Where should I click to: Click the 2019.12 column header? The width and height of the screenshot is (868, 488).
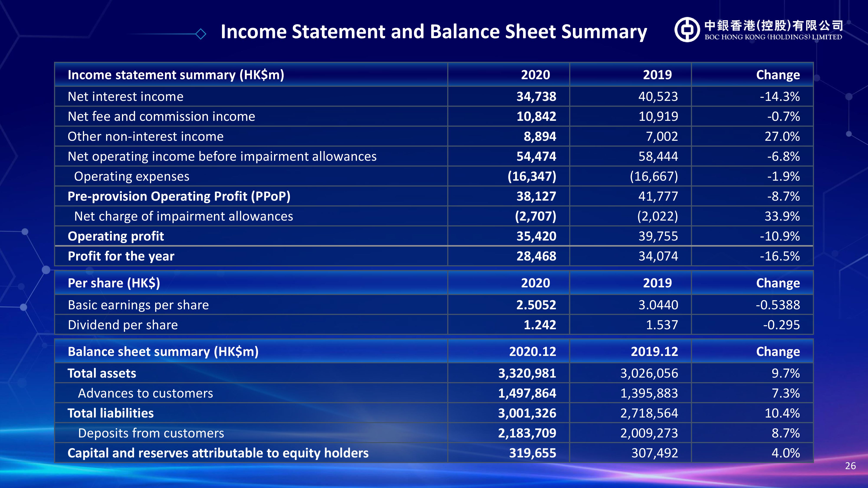654,352
